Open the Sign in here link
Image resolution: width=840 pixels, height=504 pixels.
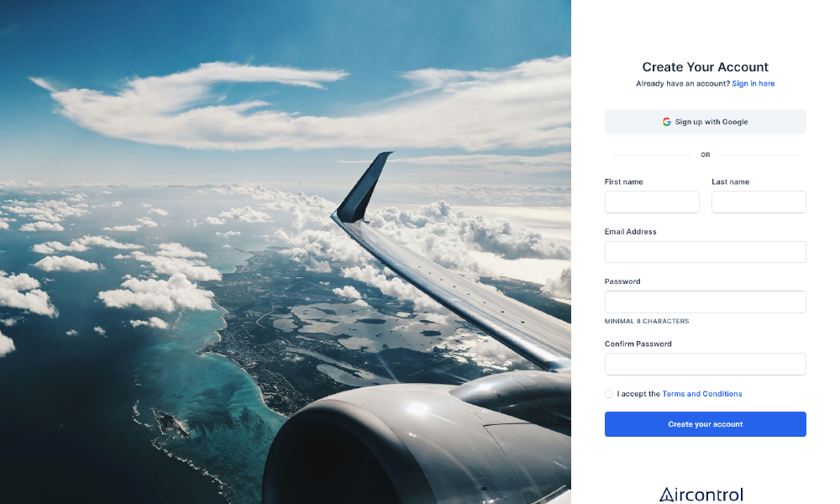[753, 83]
